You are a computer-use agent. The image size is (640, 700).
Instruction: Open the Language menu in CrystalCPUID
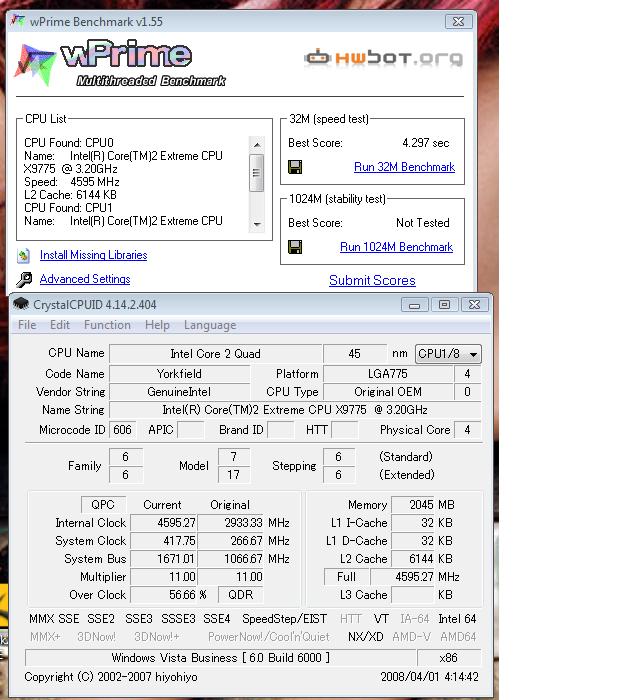(210, 325)
